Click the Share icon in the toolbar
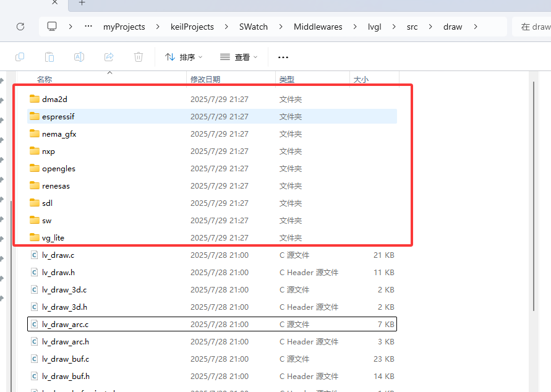 109,57
